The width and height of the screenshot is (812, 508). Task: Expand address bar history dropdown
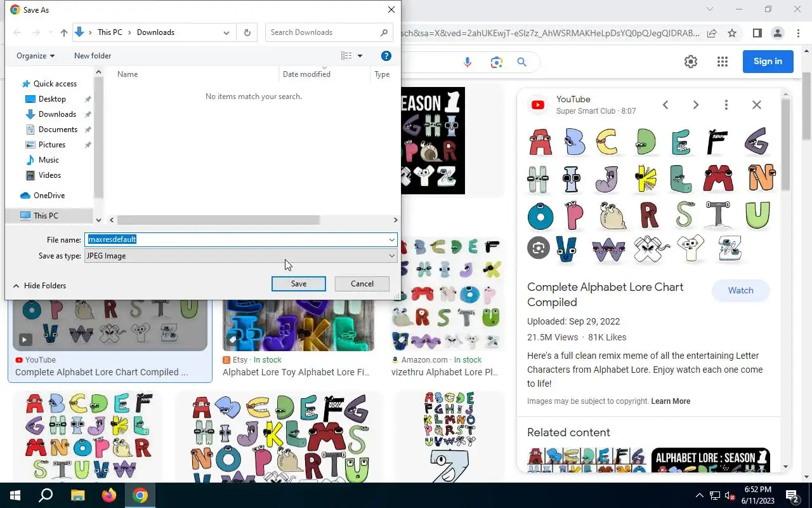pyautogui.click(x=226, y=32)
